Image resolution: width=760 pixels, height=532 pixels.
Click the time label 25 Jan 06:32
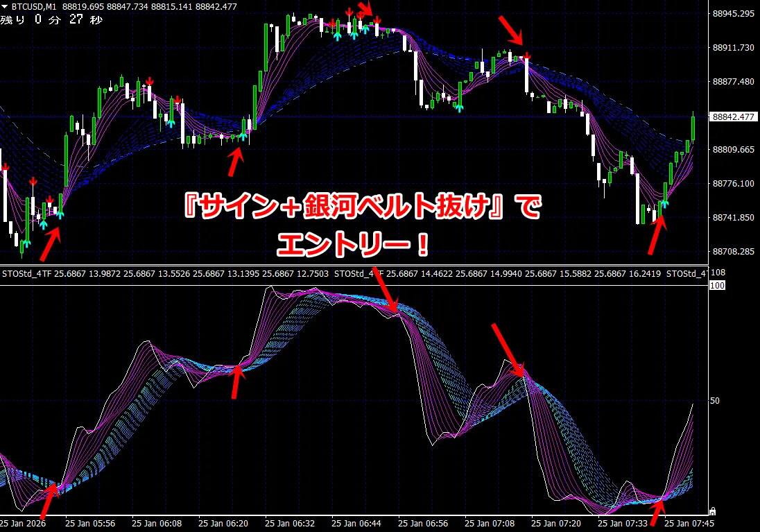coord(290,523)
